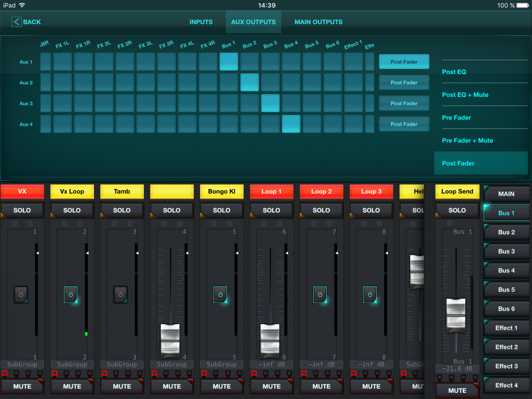Image resolution: width=532 pixels, height=399 pixels.
Task: Choose Post EQ from tap point list
Action: pos(481,72)
